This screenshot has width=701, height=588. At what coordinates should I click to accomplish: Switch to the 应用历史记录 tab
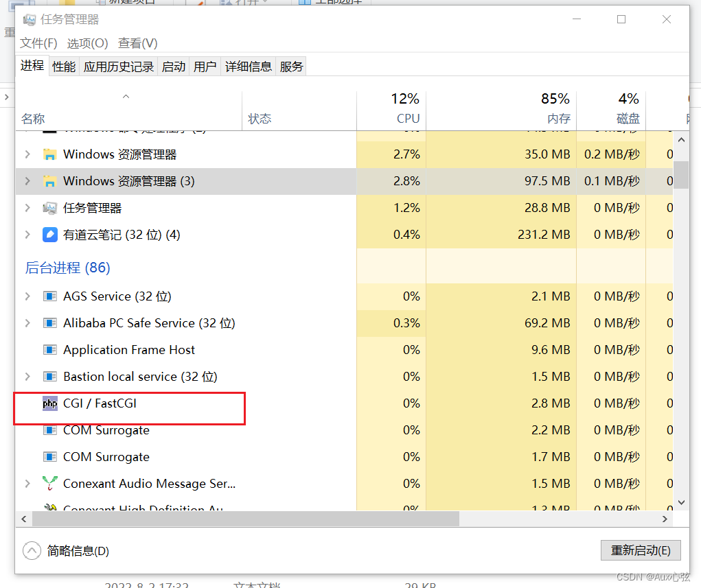[x=119, y=67]
